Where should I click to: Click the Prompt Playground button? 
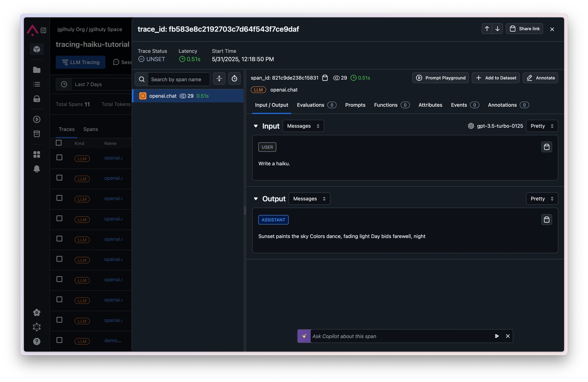pyautogui.click(x=440, y=78)
